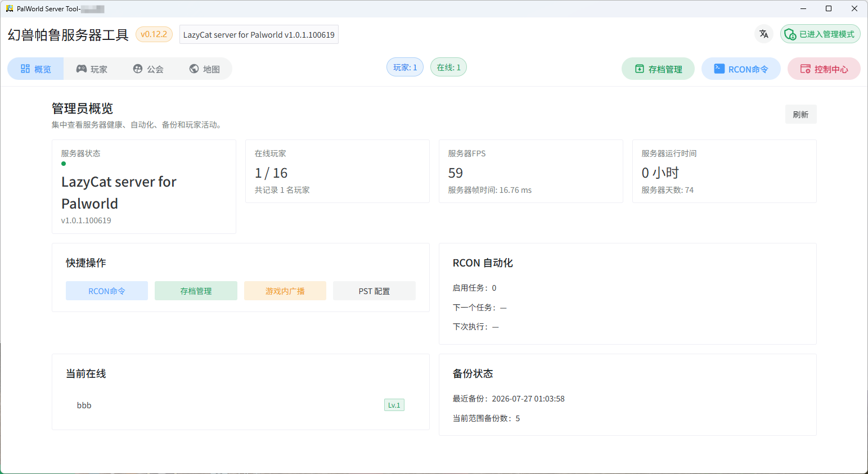Select online player bbb row

point(241,405)
